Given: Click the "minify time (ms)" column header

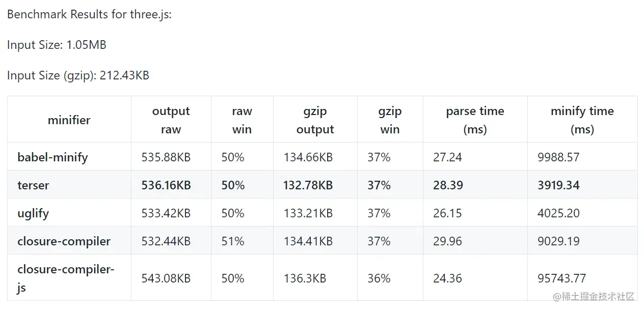Looking at the screenshot, I should click(582, 120).
